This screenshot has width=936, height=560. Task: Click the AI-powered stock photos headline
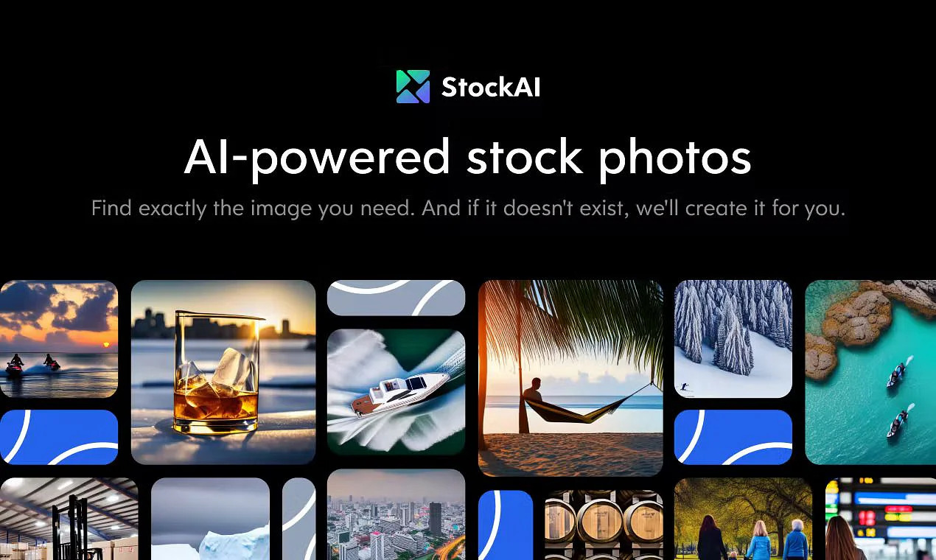click(467, 157)
